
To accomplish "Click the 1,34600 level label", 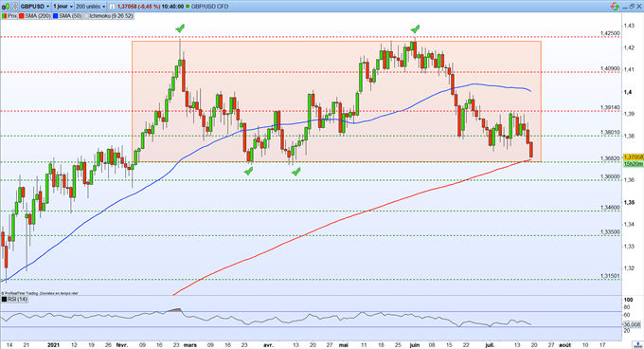I will 610,208.
